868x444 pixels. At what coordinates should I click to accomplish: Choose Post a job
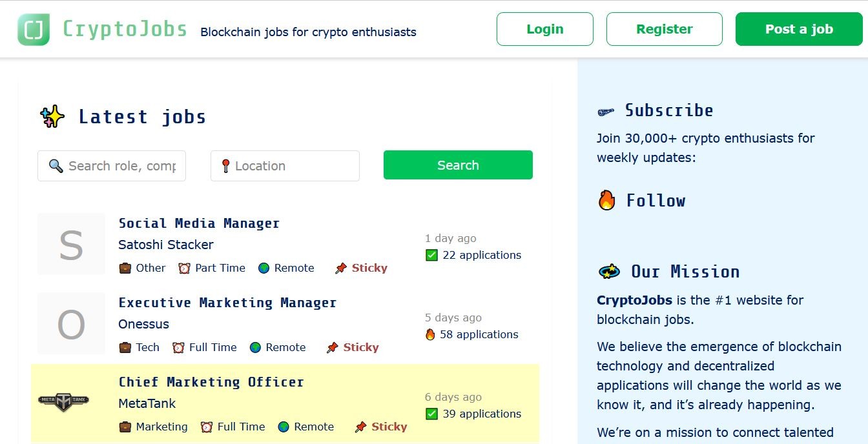coord(799,29)
